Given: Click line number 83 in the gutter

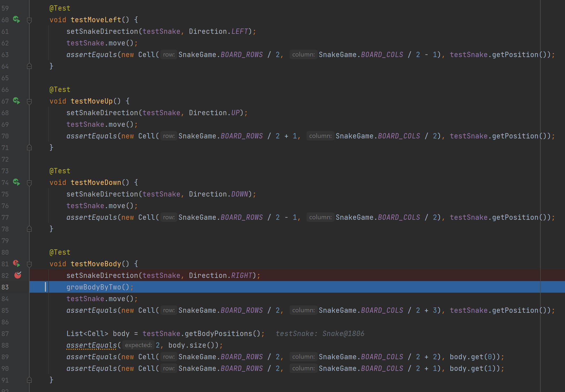Looking at the screenshot, I should [5, 287].
